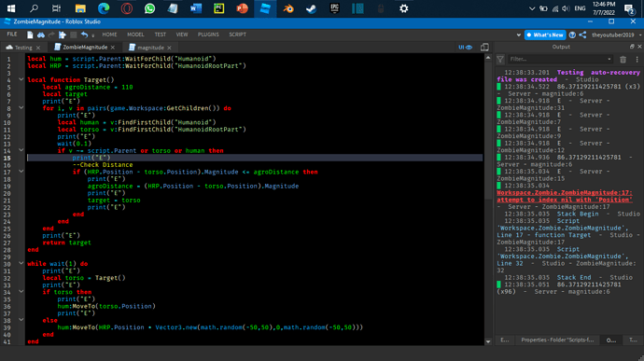Open Windows taskbar Search
This screenshot has width=644, height=361.
pyautogui.click(x=35, y=8)
